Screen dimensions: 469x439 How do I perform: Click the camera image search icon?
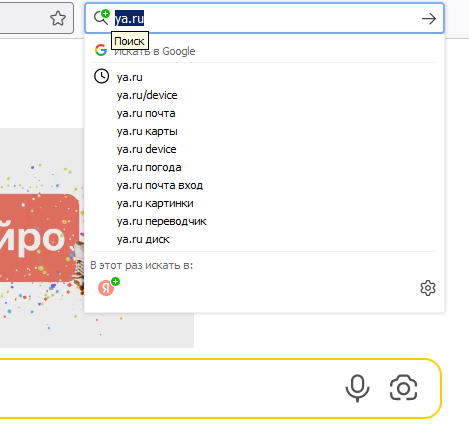click(404, 388)
